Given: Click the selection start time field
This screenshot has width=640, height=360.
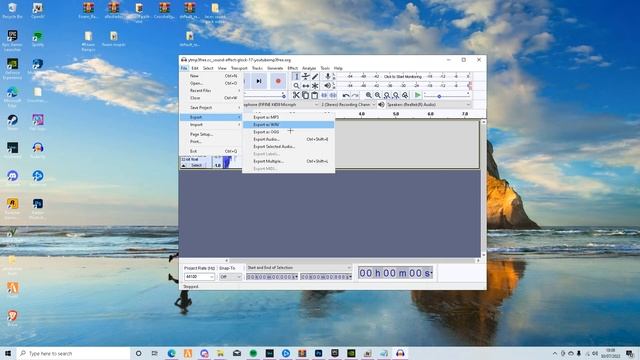Looking at the screenshot, I should (272, 277).
